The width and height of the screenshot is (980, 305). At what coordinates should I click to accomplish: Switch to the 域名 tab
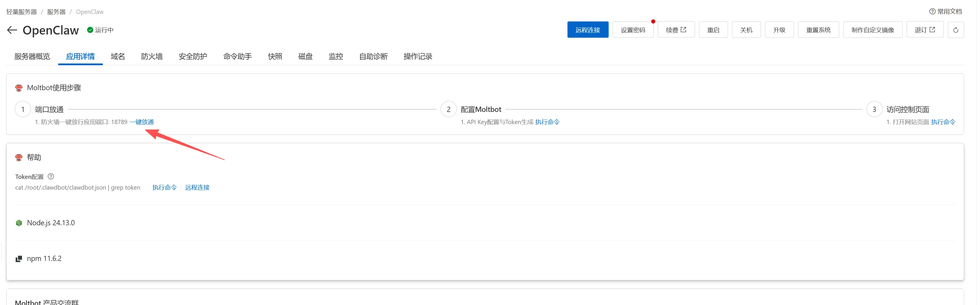[x=118, y=56]
